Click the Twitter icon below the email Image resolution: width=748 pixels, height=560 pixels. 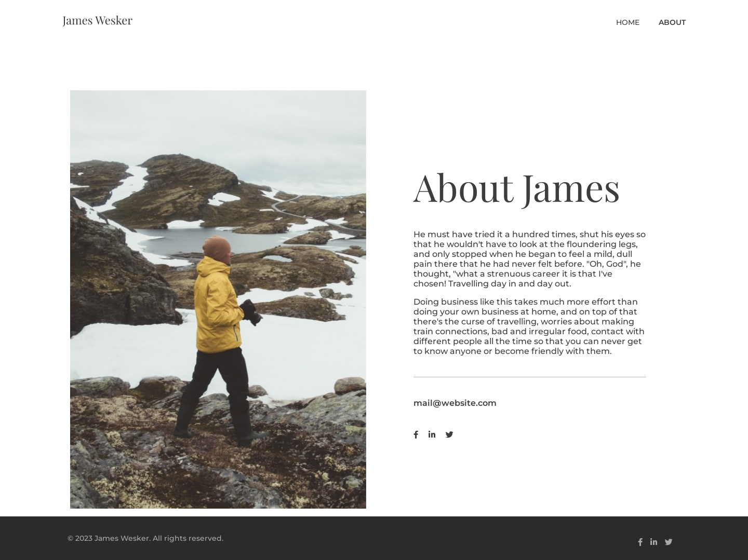click(x=449, y=435)
